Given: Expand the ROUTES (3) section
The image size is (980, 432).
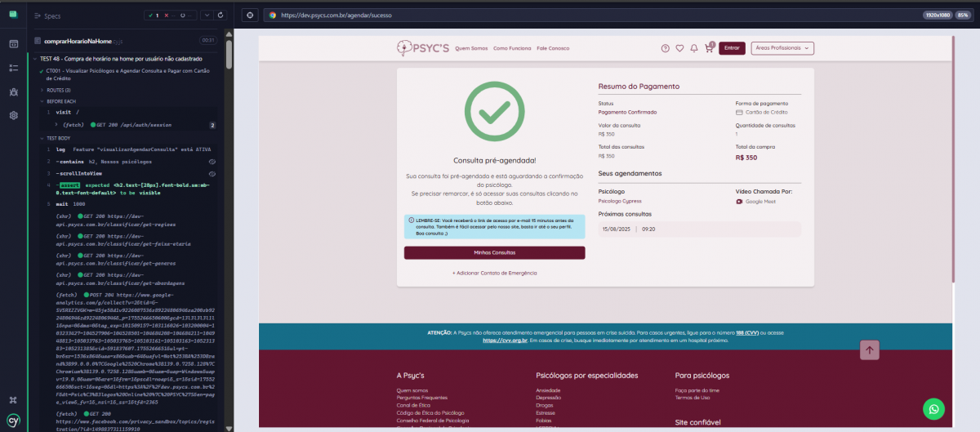Looking at the screenshot, I should click(x=59, y=90).
